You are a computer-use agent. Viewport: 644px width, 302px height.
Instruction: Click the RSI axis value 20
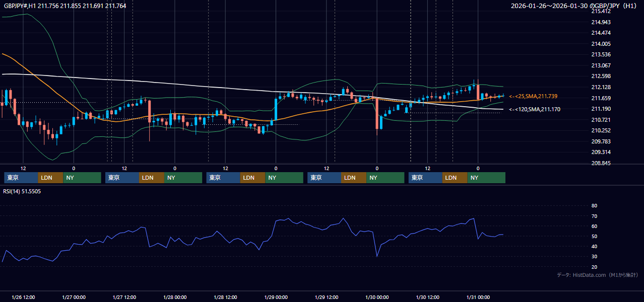pyautogui.click(x=594, y=267)
